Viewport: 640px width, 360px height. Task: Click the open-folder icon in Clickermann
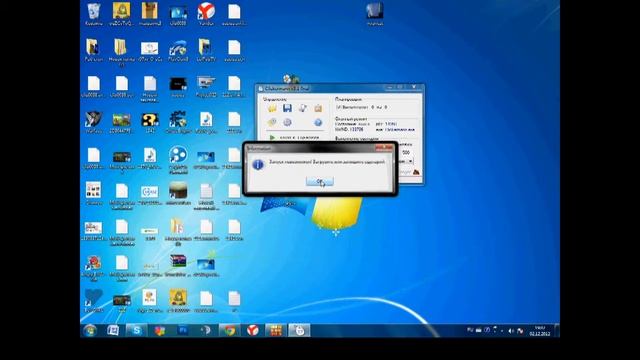tap(272, 108)
